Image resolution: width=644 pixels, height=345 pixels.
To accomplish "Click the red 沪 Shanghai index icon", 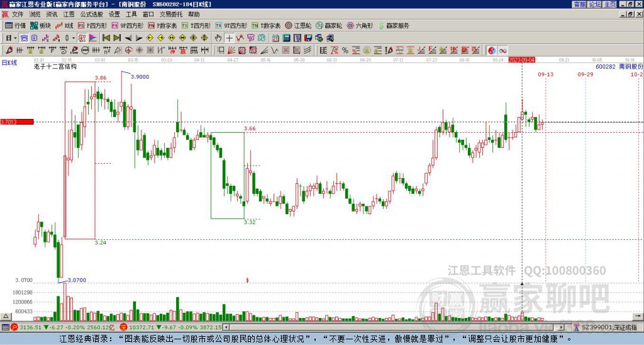I will point(14,327).
